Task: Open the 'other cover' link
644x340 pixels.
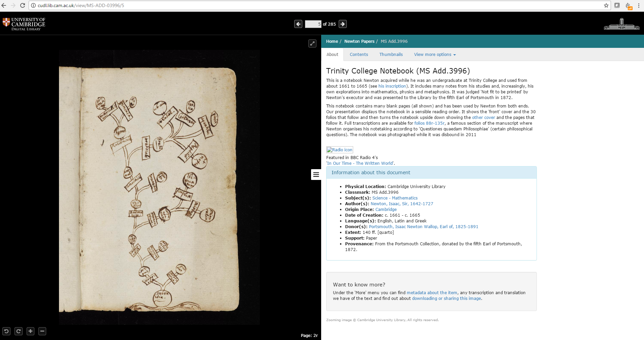Action: click(x=484, y=118)
